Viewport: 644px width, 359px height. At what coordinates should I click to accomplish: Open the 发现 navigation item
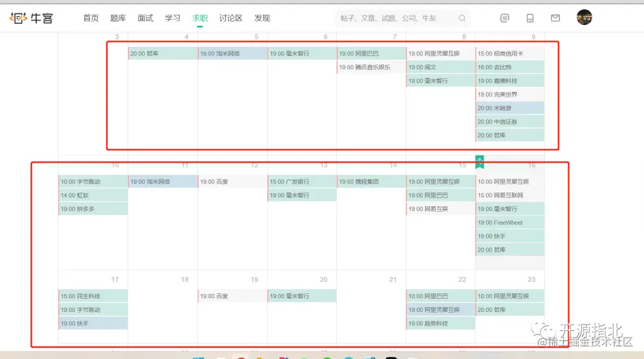(262, 18)
